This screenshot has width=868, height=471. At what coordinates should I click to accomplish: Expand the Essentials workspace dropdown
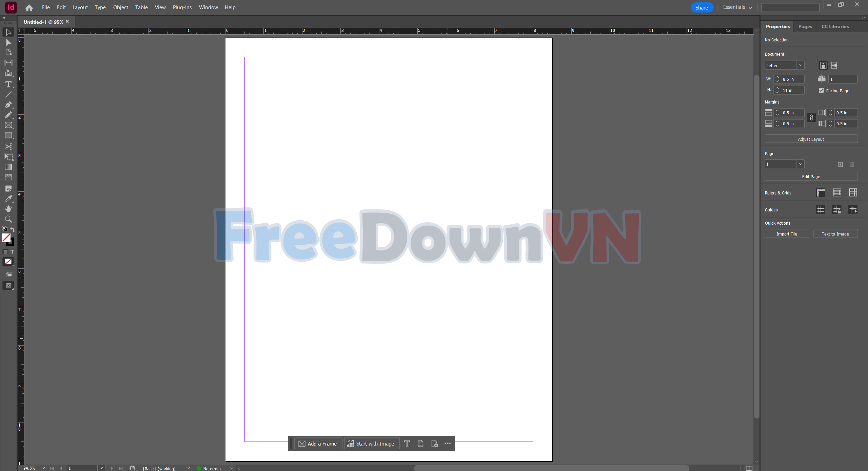pos(737,7)
